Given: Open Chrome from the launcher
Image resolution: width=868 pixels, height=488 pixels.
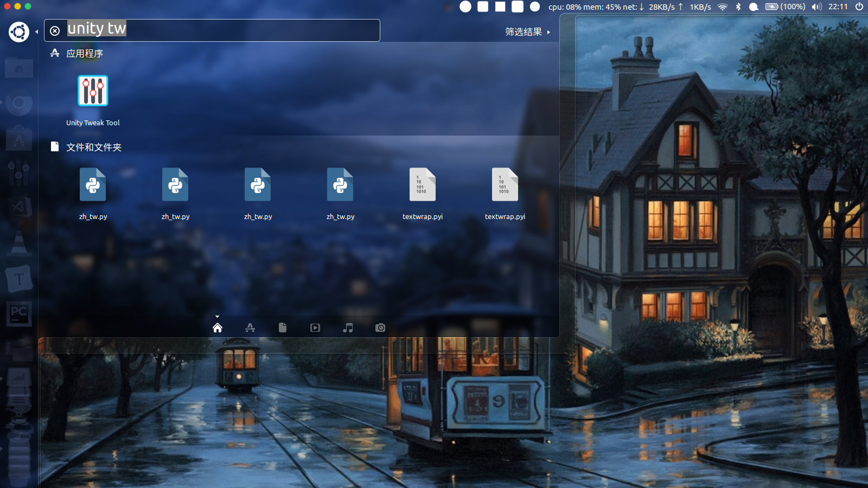Looking at the screenshot, I should tap(19, 103).
